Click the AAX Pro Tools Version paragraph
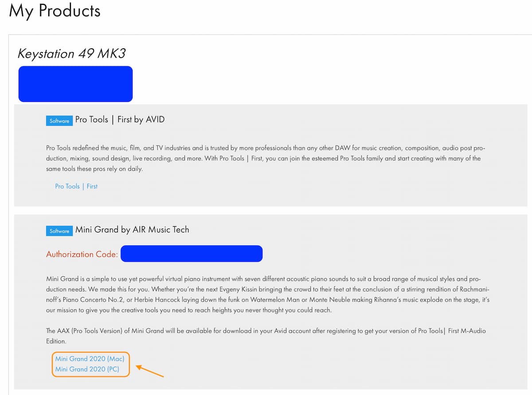Screen dimensions: 532x395 pyautogui.click(x=266, y=336)
